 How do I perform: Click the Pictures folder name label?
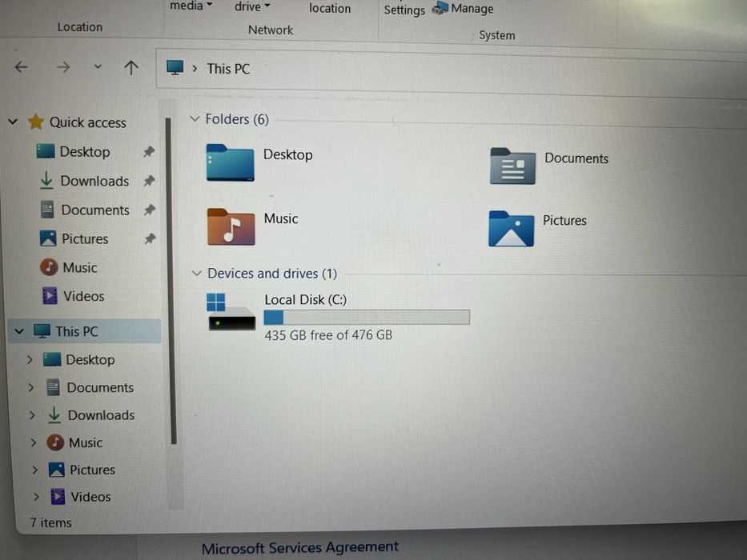pyautogui.click(x=564, y=221)
